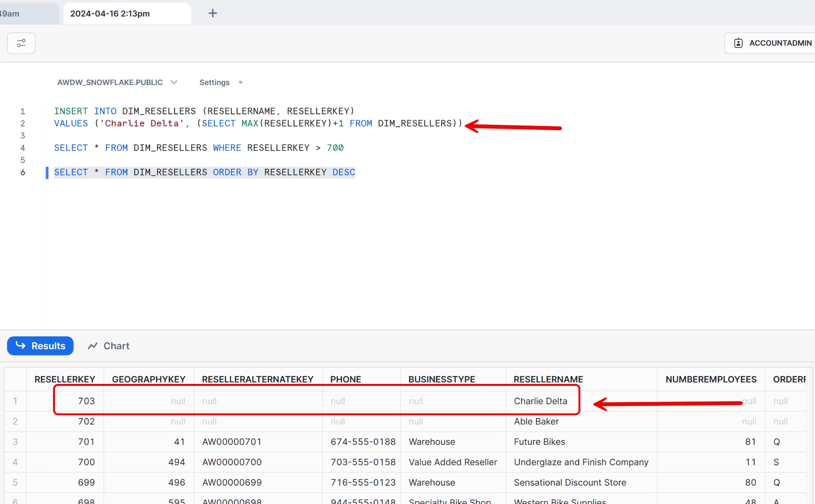The image size is (815, 504).
Task: Place cursor on SQL line 4 SELECT statement
Action: (199, 148)
